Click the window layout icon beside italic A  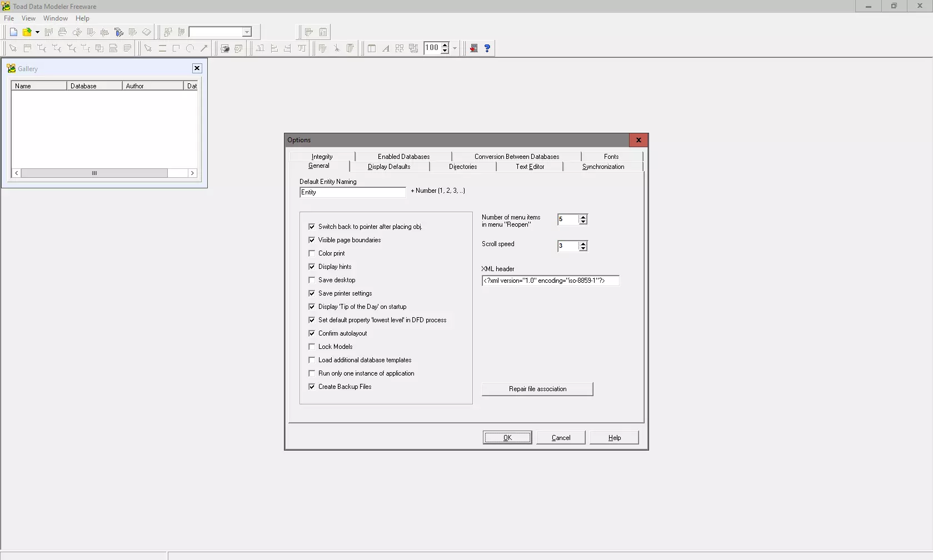[372, 48]
